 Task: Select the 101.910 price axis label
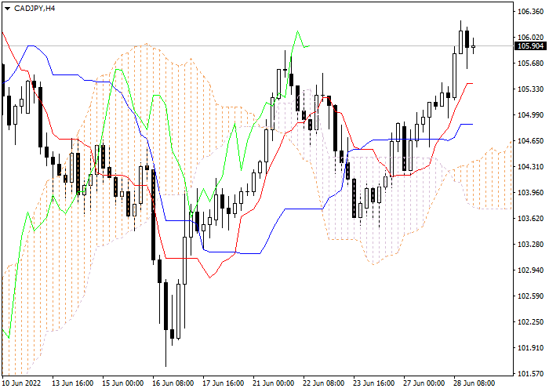coord(530,348)
